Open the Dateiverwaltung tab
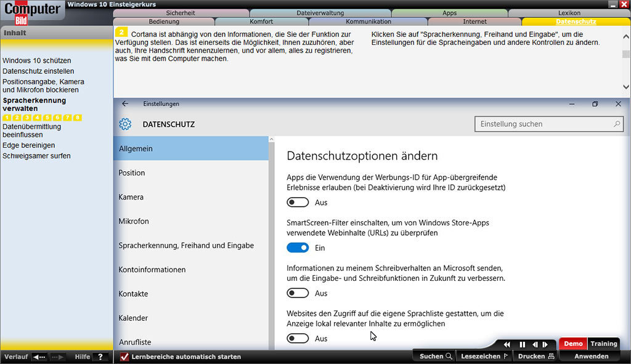This screenshot has height=364, width=631. point(320,13)
